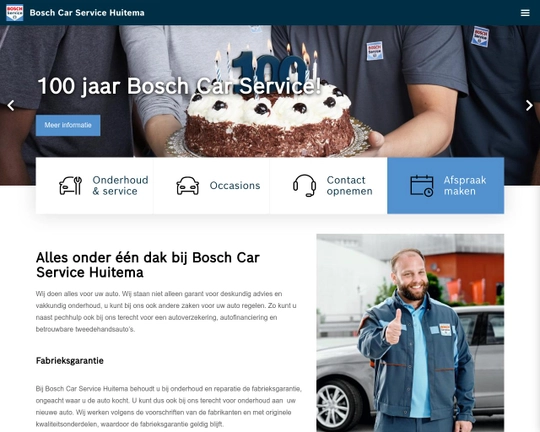Click the Alles onder één dak heading
The image size is (540, 432).
click(148, 265)
